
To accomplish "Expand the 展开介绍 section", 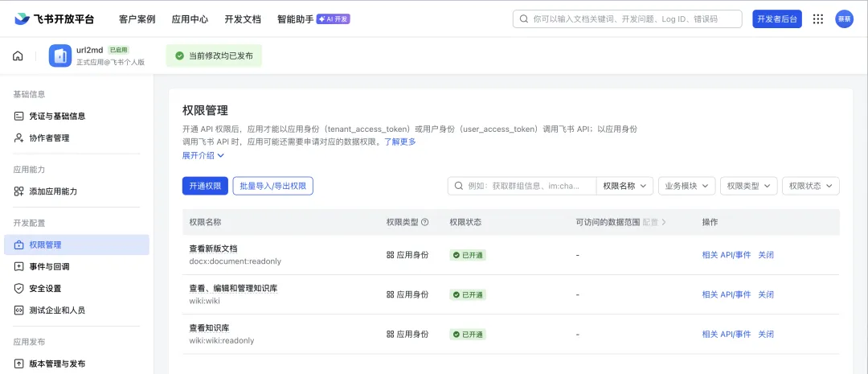I will 203,155.
